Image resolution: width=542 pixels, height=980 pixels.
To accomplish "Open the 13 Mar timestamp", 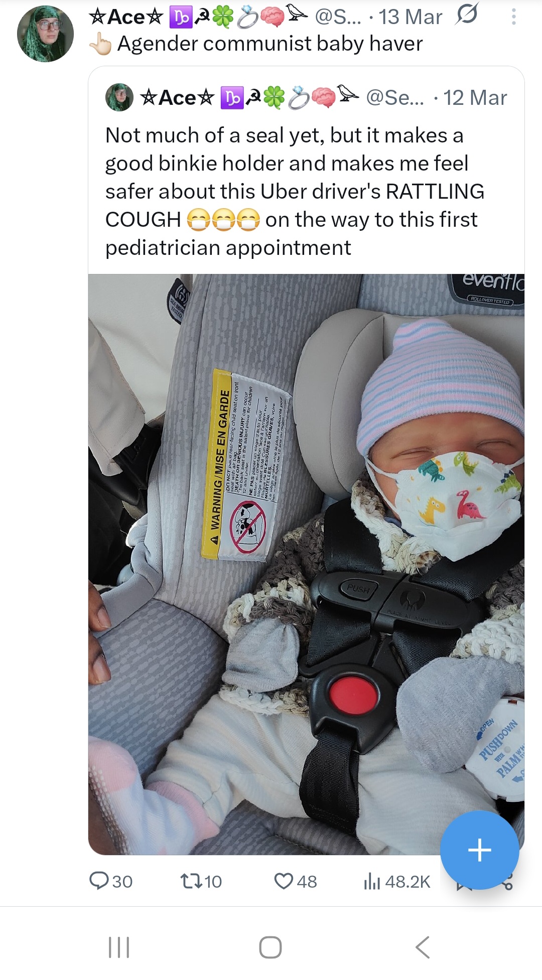I will (x=411, y=17).
